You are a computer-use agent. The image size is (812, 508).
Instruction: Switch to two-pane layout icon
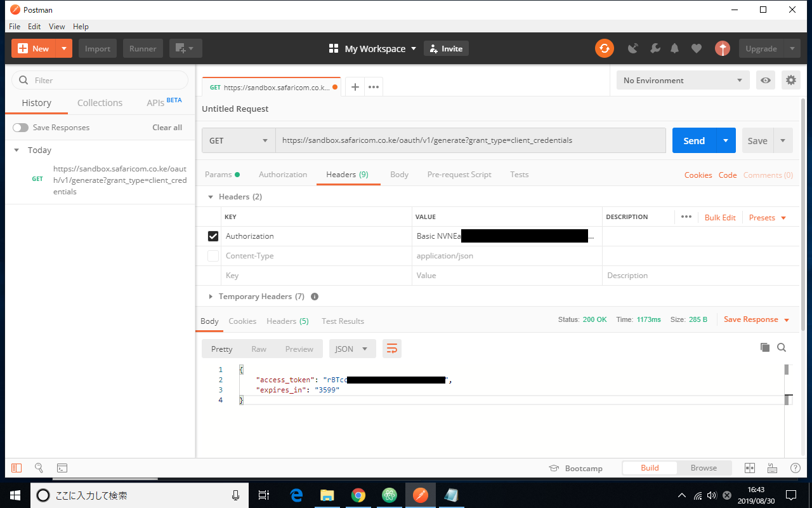point(750,468)
